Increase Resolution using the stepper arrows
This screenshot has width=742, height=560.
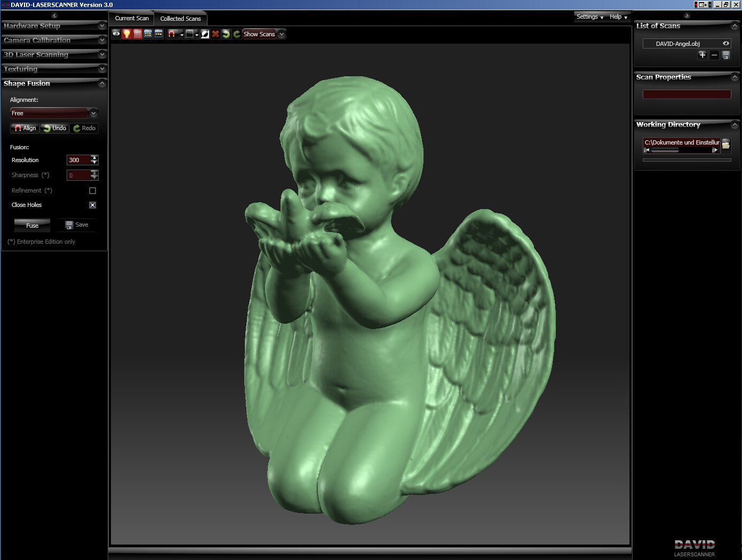(94, 157)
